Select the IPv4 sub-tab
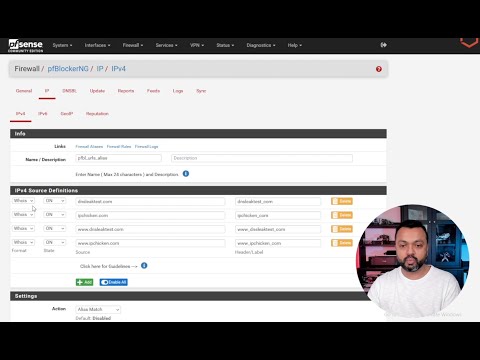Viewport: 480px width, 360px height. click(x=21, y=114)
